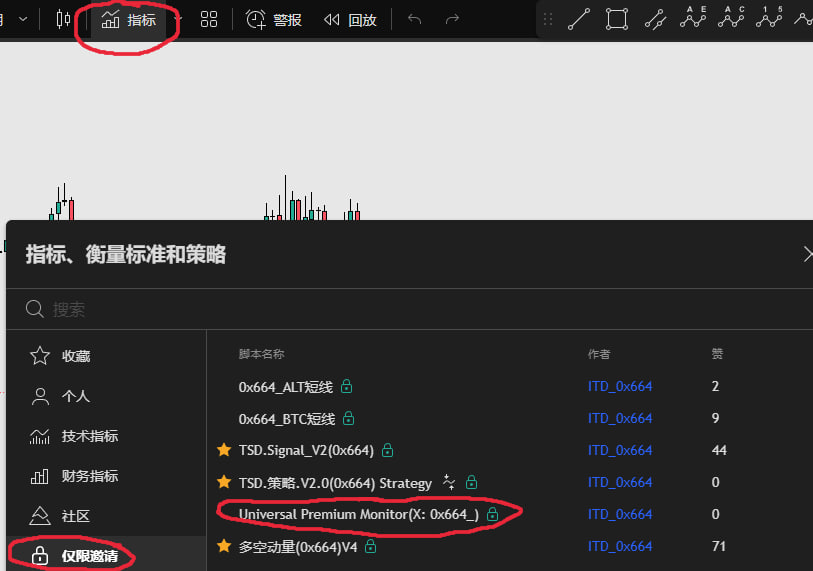The image size is (813, 571).
Task: Select the trend line drawing tool
Action: [579, 19]
